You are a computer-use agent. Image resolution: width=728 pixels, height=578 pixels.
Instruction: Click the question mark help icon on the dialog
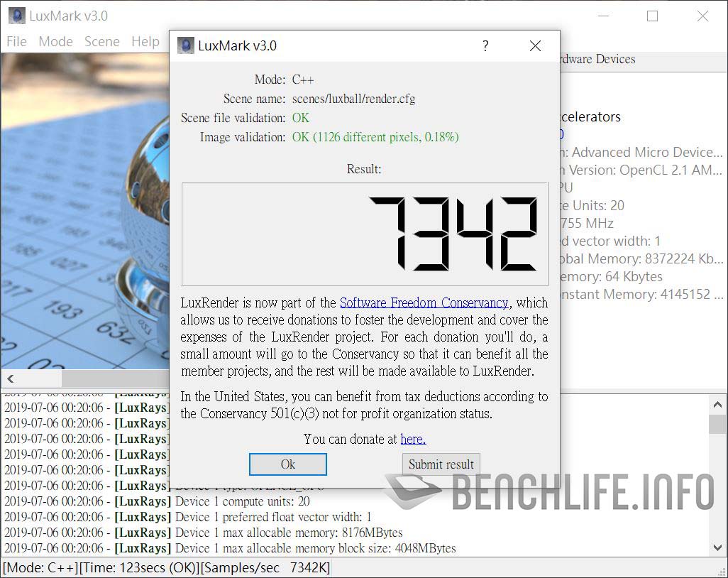(485, 45)
